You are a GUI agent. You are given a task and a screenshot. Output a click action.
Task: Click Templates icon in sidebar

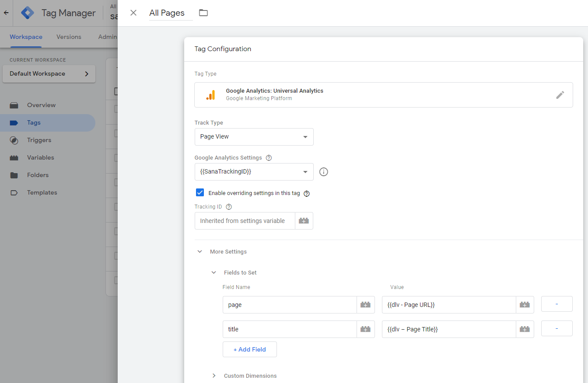point(14,193)
